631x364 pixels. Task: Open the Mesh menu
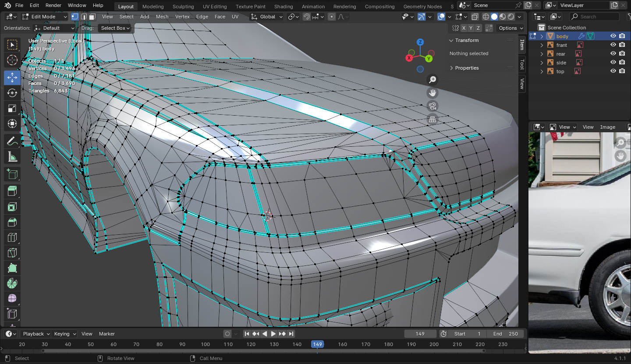(162, 17)
